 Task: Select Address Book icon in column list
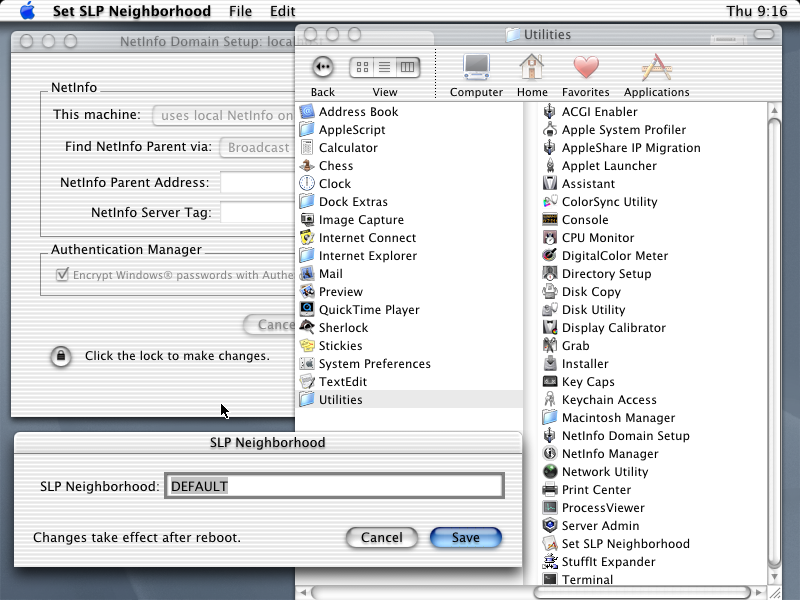(x=307, y=111)
